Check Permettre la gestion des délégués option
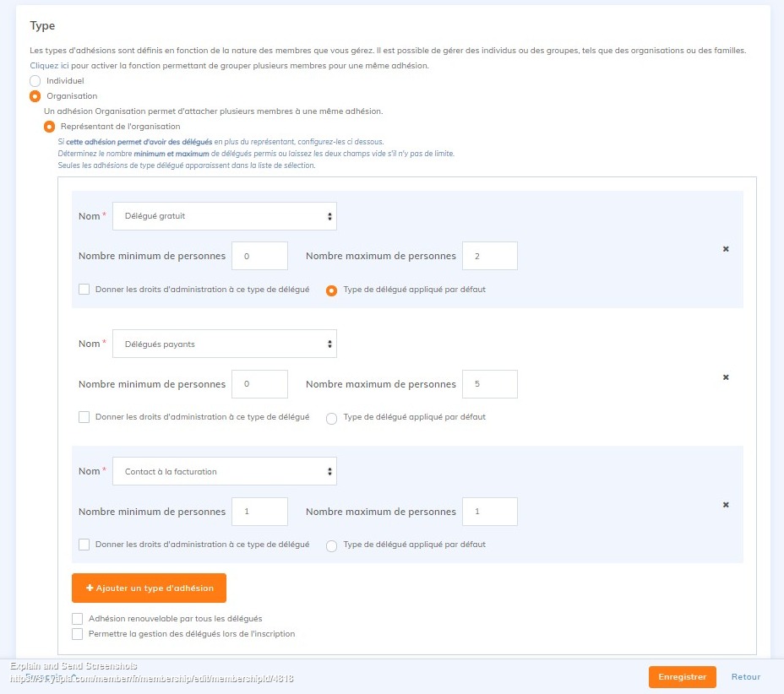 pos(78,634)
